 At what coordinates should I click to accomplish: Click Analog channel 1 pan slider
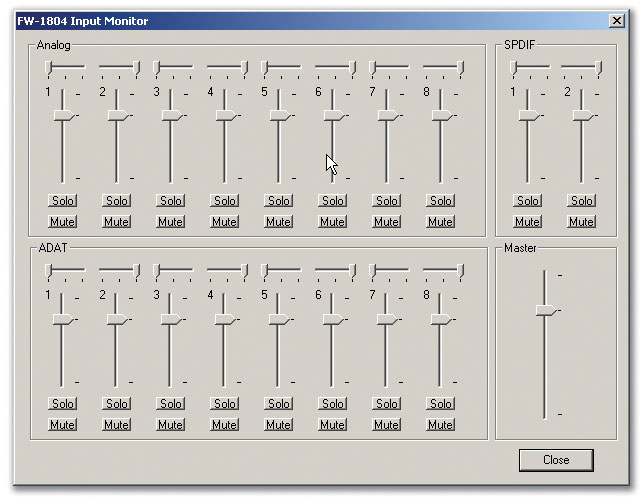[48, 68]
